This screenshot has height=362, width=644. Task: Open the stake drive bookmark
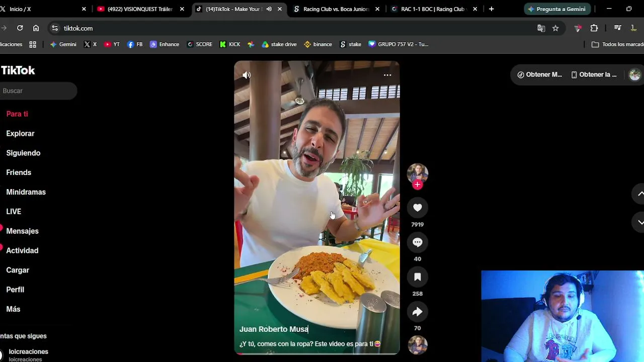279,44
